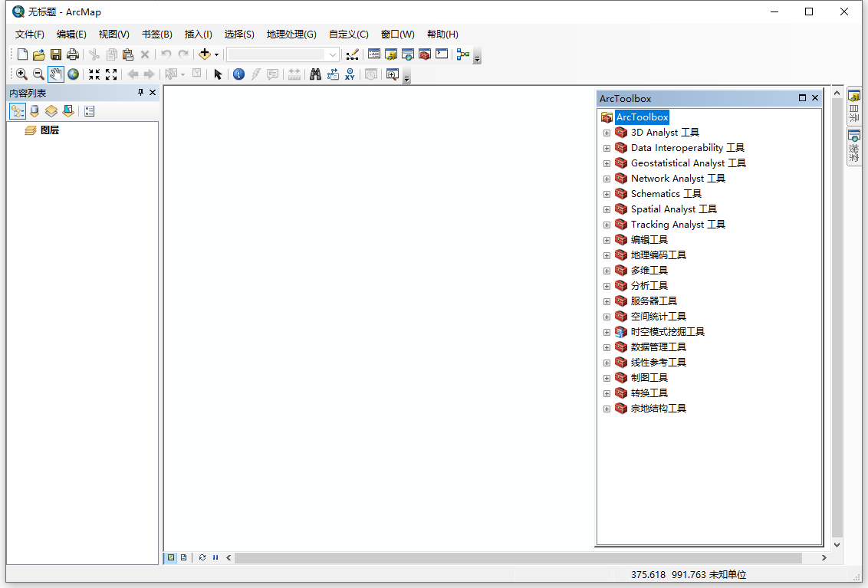Switch to Layout View at the map bottom

tap(184, 557)
